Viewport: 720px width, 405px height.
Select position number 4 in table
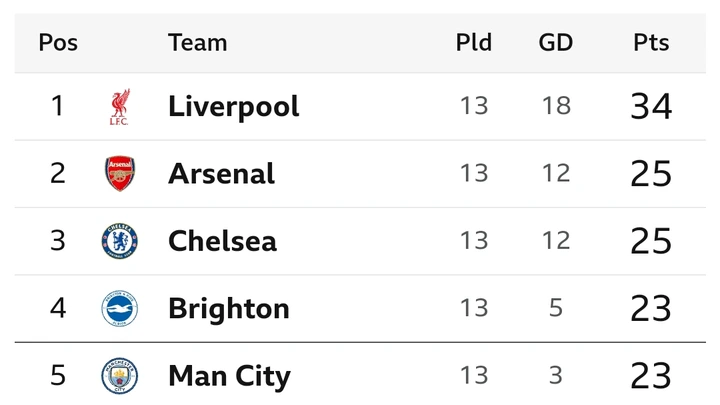58,308
